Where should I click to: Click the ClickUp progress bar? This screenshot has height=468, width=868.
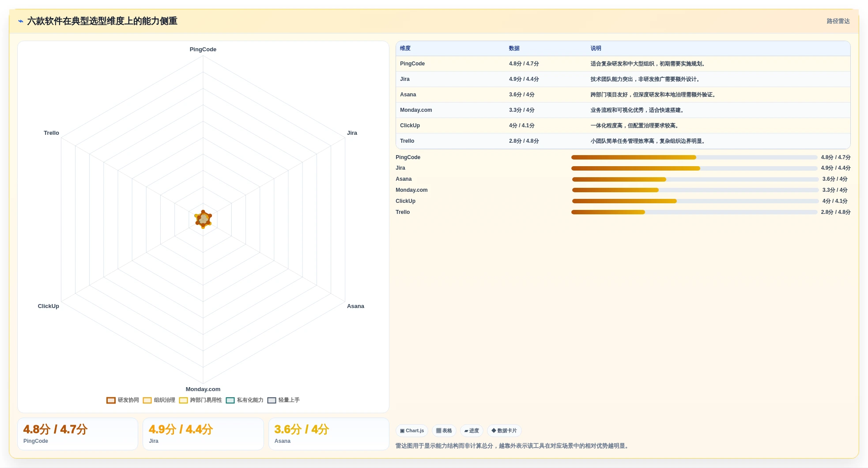pos(695,201)
